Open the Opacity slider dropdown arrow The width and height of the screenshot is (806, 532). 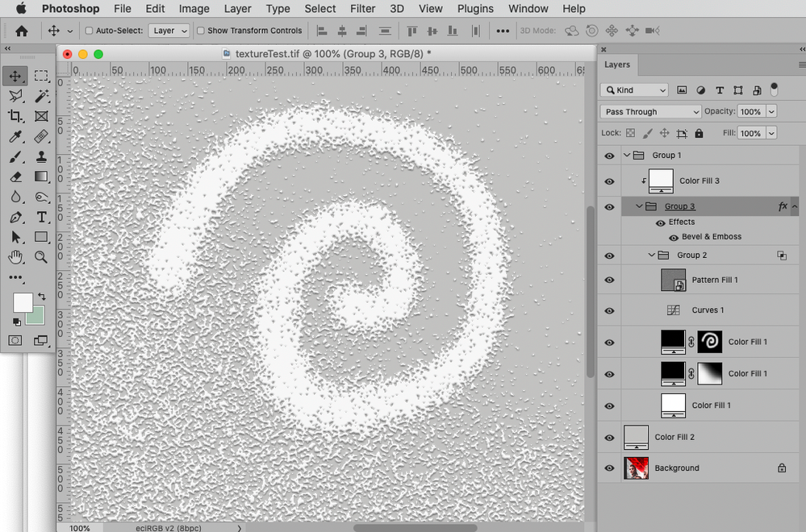(x=771, y=111)
